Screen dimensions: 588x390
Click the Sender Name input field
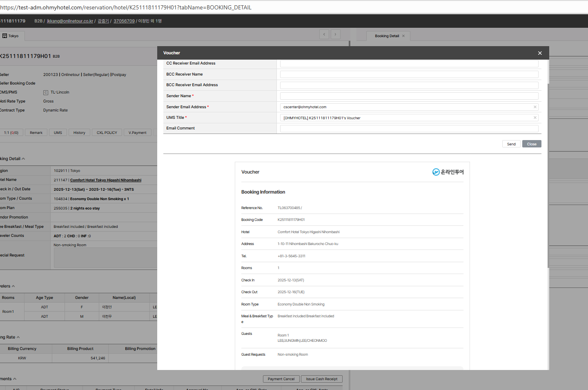409,96
